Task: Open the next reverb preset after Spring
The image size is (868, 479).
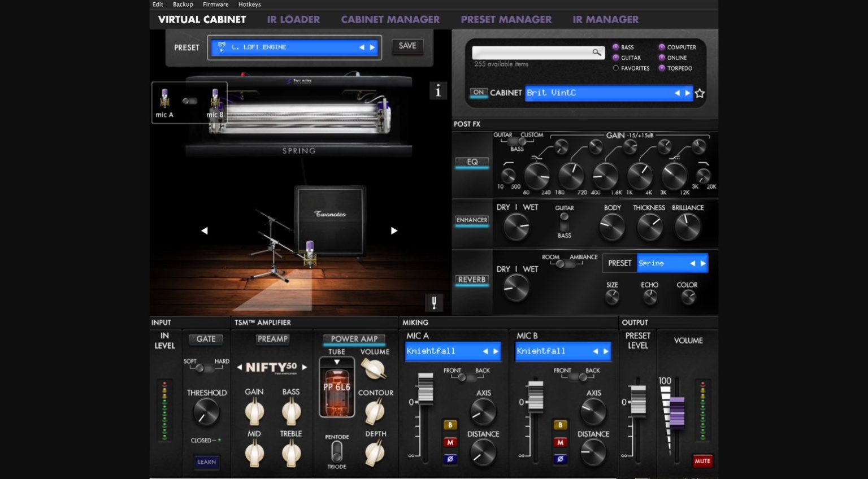Action: [x=702, y=263]
